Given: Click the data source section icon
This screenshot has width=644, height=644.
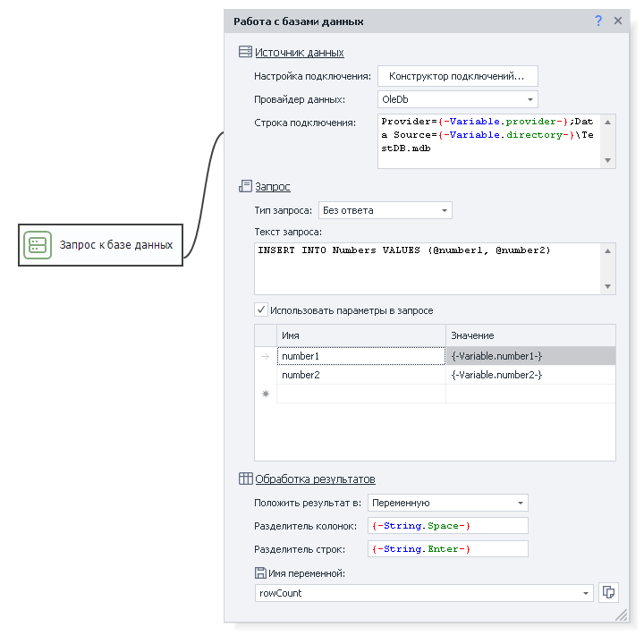Looking at the screenshot, I should point(245,53).
